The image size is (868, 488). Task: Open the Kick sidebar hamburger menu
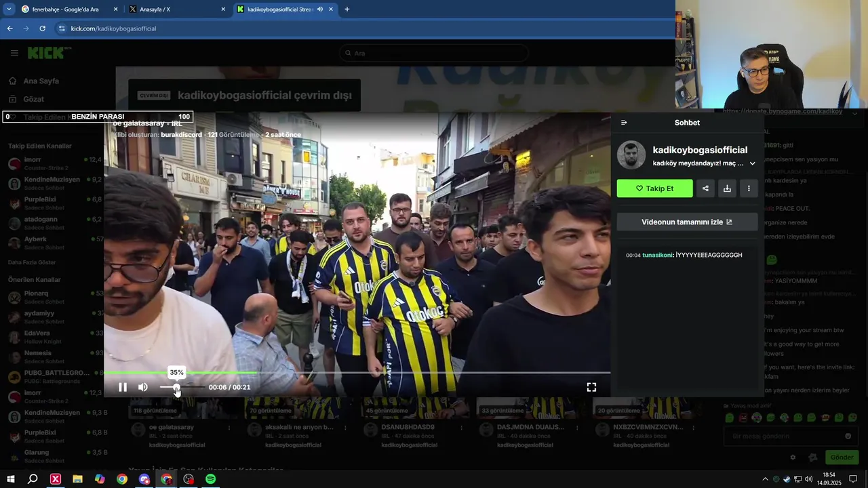[14, 53]
